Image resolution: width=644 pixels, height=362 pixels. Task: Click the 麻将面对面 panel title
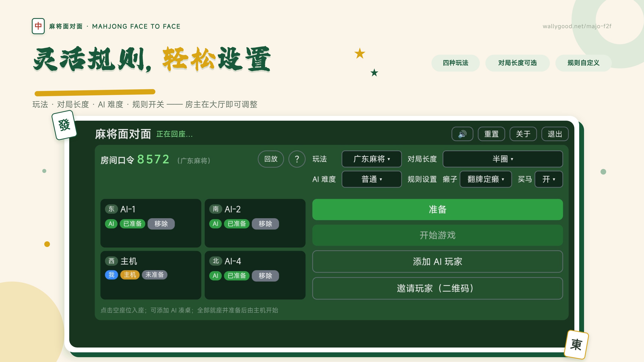tap(123, 134)
